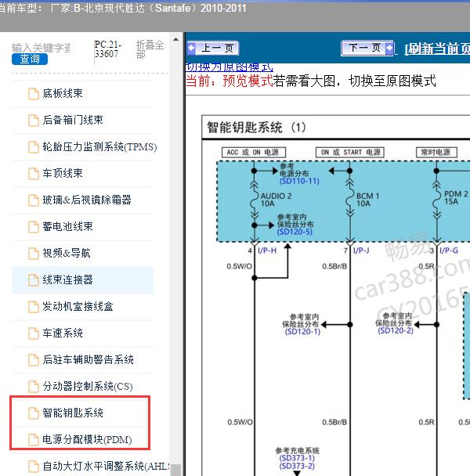
Task: Click the 智能钥匙系统 (1) diagram title
Action: [x=256, y=127]
